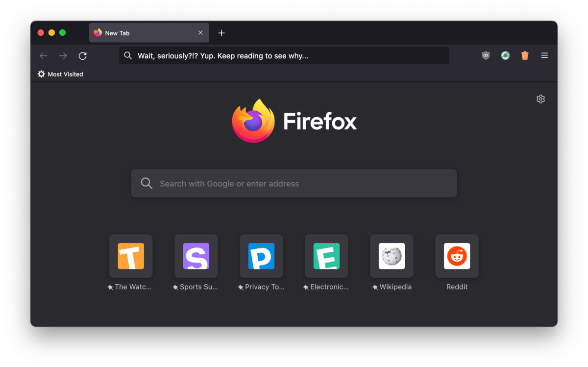Click the magnifier icon in the center search box
This screenshot has width=588, height=367.
click(147, 183)
